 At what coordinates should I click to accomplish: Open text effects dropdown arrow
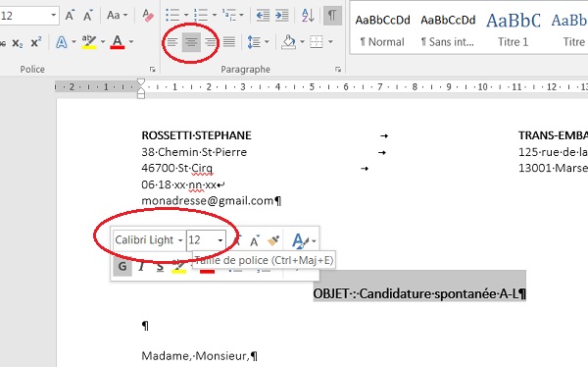click(73, 42)
